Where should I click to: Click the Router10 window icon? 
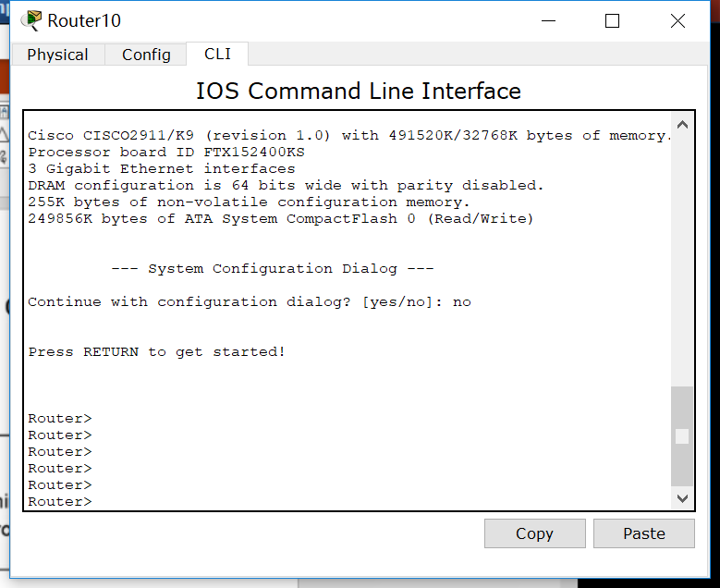pos(31,20)
